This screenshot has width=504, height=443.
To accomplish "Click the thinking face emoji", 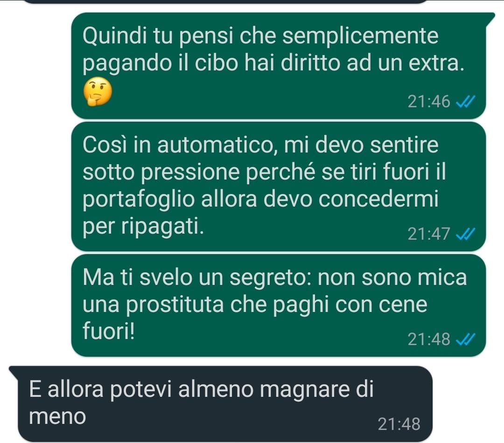I will [98, 91].
